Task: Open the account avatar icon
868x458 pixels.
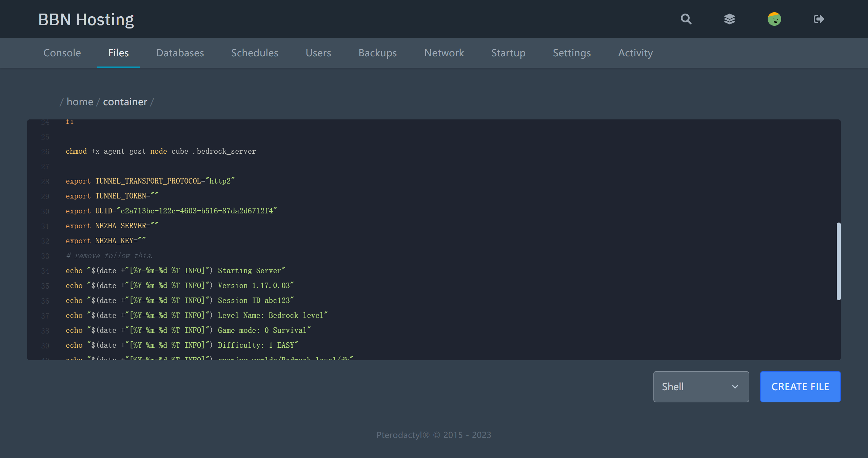Action: point(774,19)
